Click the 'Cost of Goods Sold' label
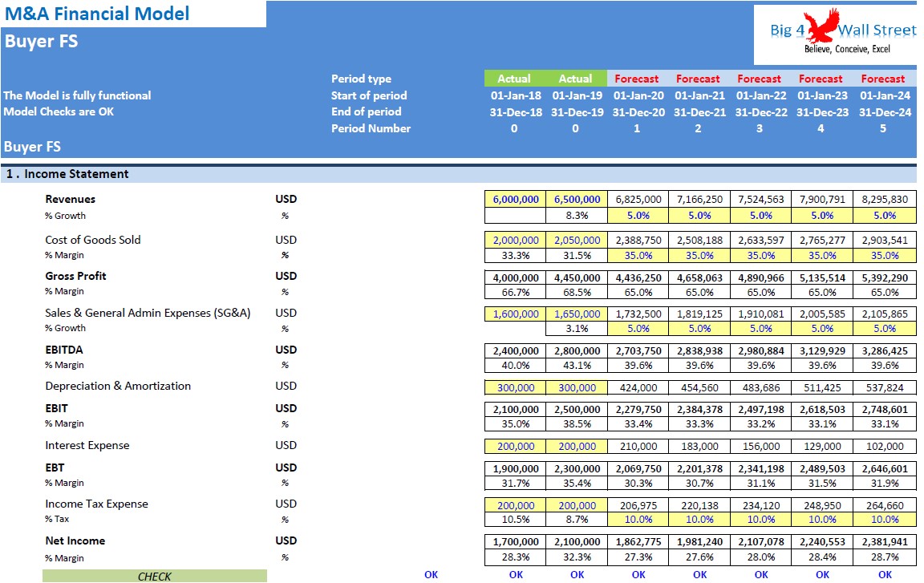This screenshot has height=583, width=924. point(93,240)
